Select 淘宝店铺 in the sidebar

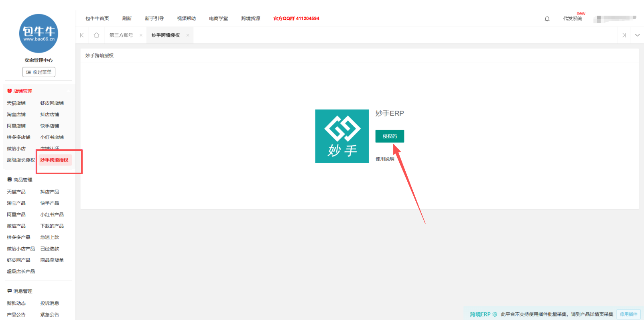pyautogui.click(x=16, y=114)
